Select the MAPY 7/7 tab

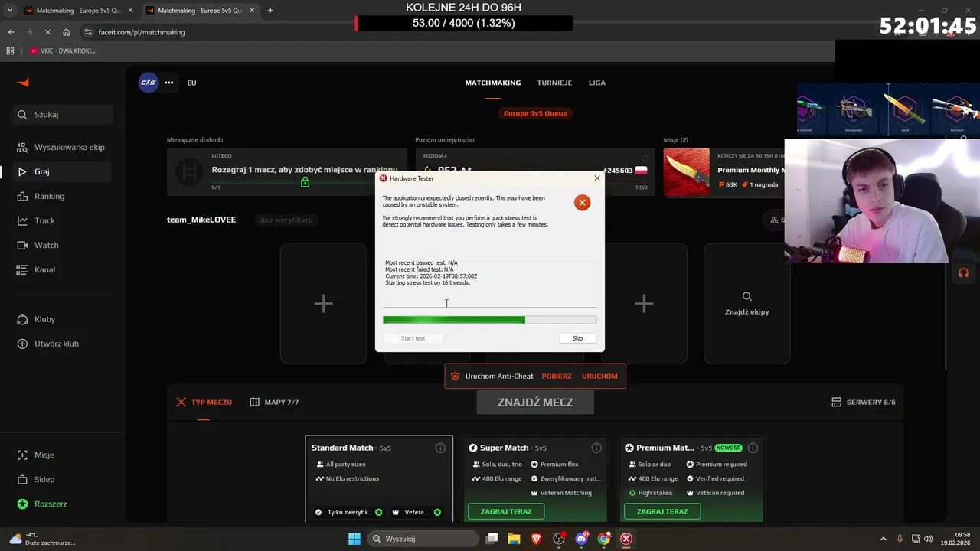274,402
